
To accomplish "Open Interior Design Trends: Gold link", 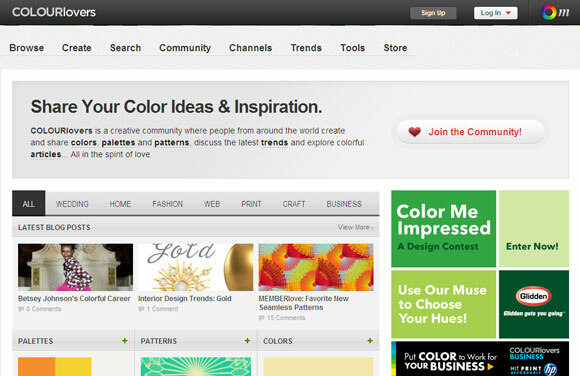I will (x=185, y=299).
